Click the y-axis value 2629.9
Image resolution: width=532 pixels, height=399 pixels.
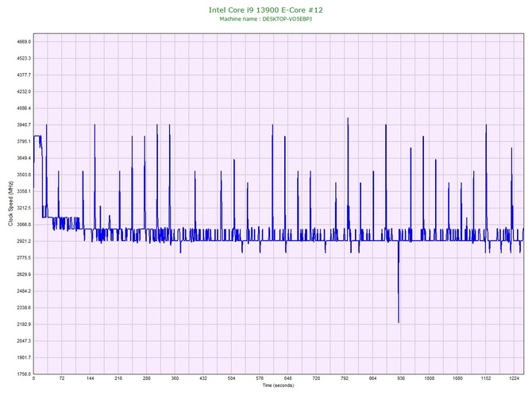tap(24, 274)
